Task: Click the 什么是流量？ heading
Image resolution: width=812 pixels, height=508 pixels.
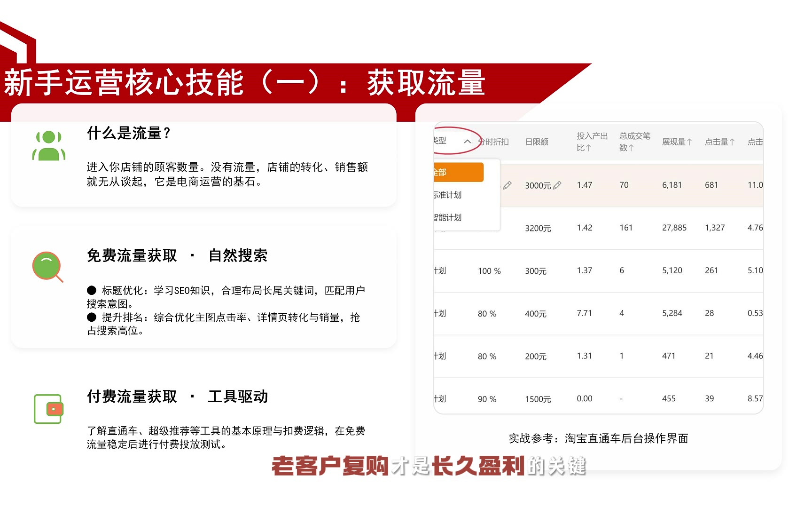Action: [x=129, y=134]
